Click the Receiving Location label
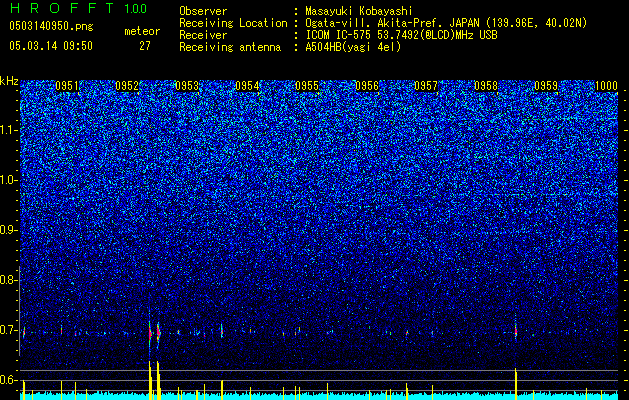 click(233, 23)
